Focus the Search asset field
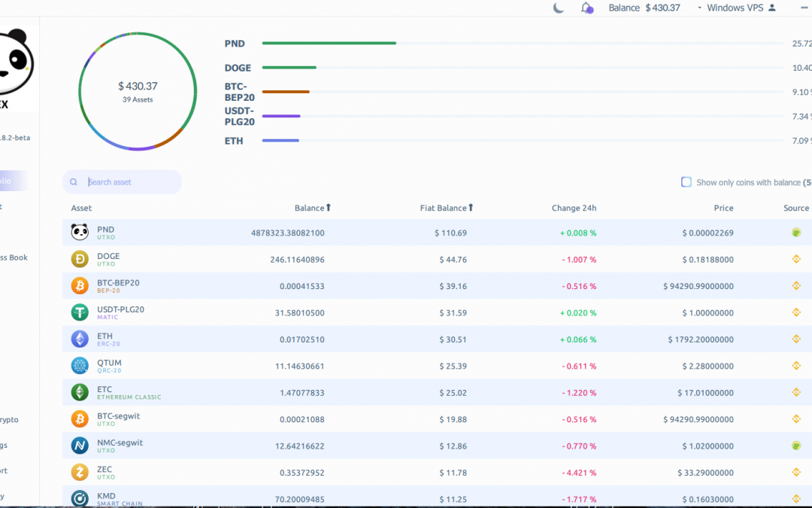Viewport: 812px width, 508px height. point(123,182)
